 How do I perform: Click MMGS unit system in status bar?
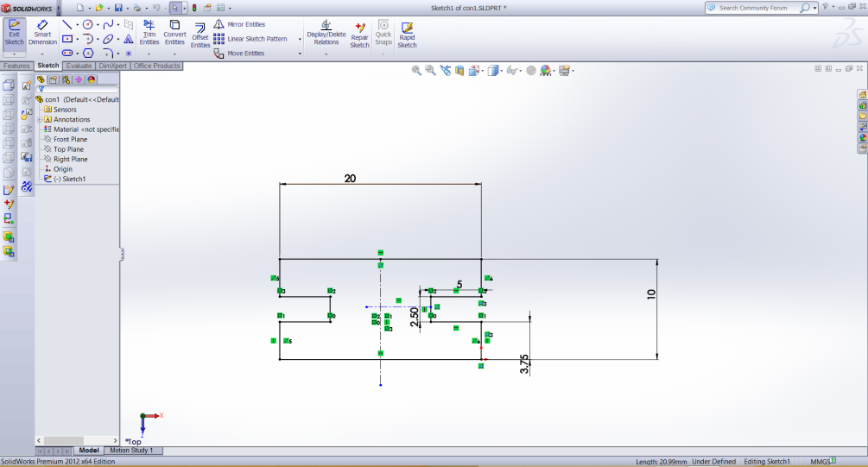[x=820, y=462]
